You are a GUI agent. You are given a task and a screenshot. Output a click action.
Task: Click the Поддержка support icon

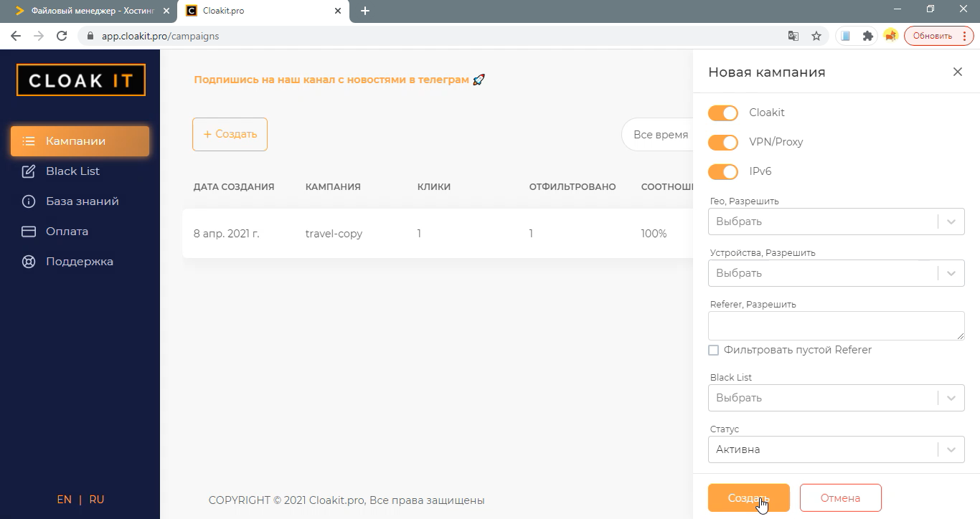pyautogui.click(x=27, y=261)
